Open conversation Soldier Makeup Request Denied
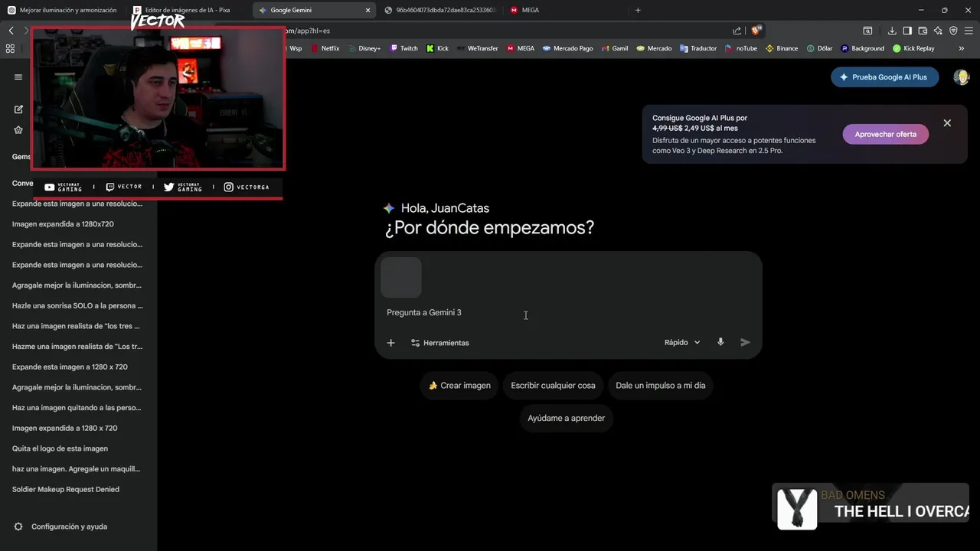The width and height of the screenshot is (980, 551). 66,489
